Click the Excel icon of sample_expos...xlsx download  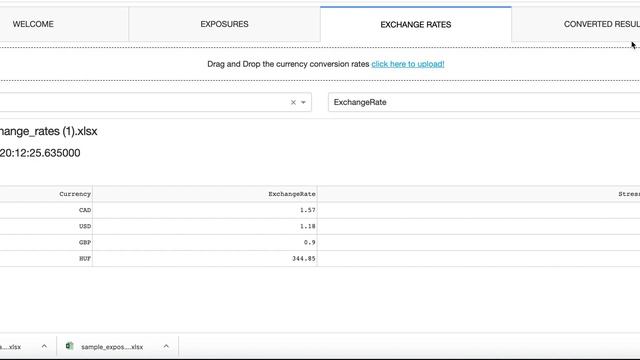pyautogui.click(x=69, y=346)
